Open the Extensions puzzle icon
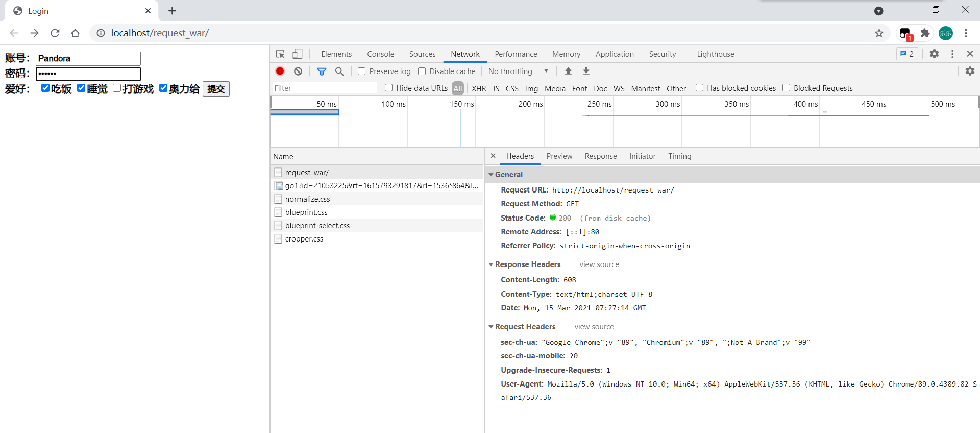 pyautogui.click(x=925, y=33)
